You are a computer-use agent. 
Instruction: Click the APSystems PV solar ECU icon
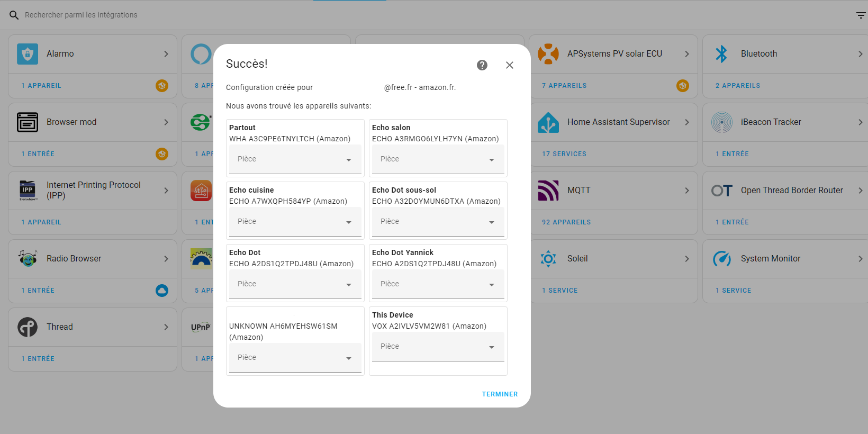click(548, 54)
